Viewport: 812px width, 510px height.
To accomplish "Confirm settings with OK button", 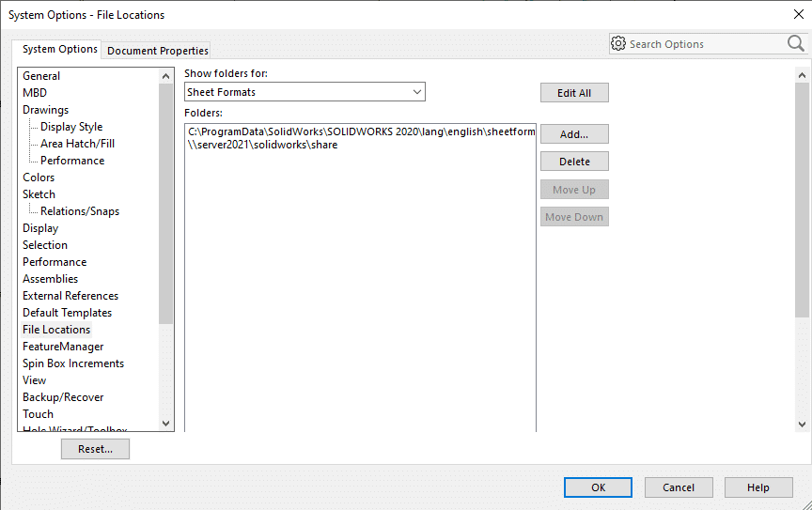I will [x=598, y=487].
